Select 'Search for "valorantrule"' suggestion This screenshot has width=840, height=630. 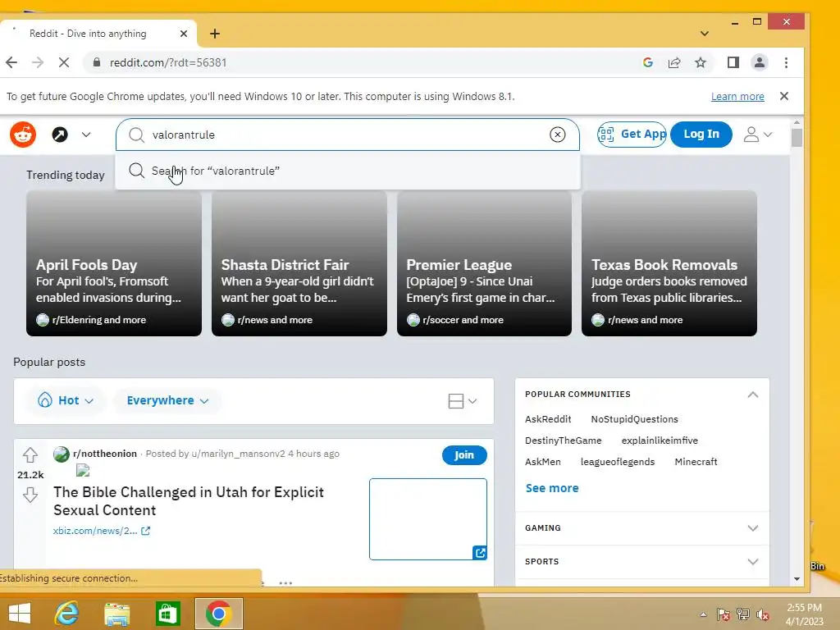pos(348,171)
